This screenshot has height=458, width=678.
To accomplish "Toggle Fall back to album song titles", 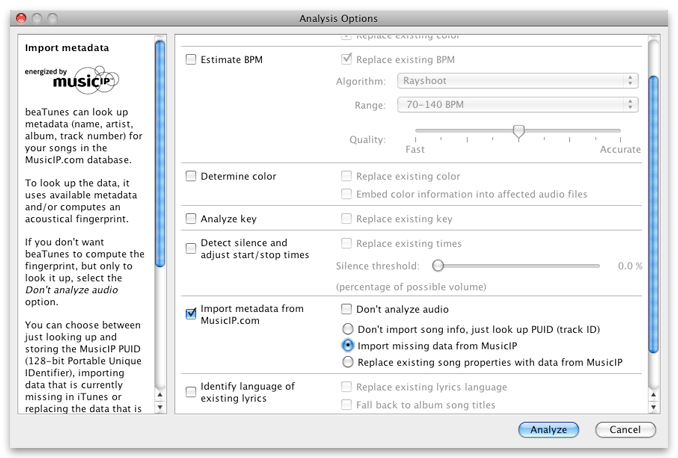I will pos(346,404).
